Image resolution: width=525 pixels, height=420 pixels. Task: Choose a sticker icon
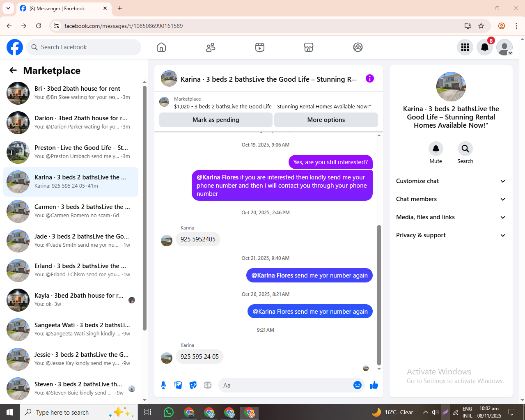[193, 385]
